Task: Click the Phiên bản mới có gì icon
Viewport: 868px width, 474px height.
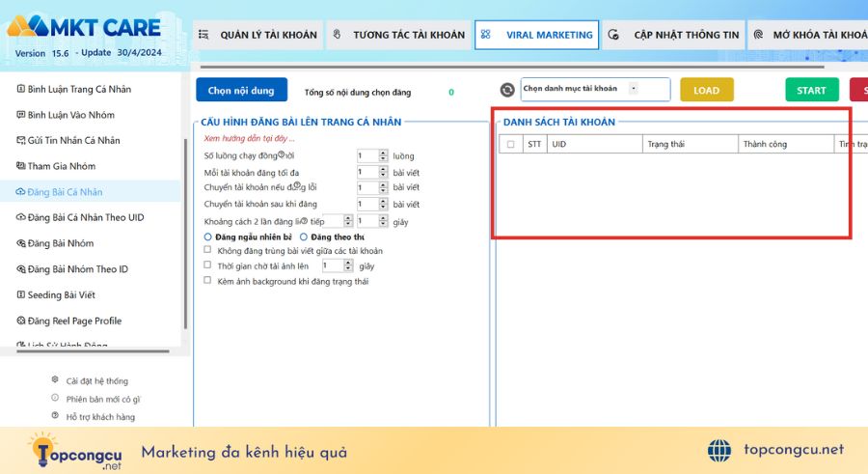Action: 55,398
